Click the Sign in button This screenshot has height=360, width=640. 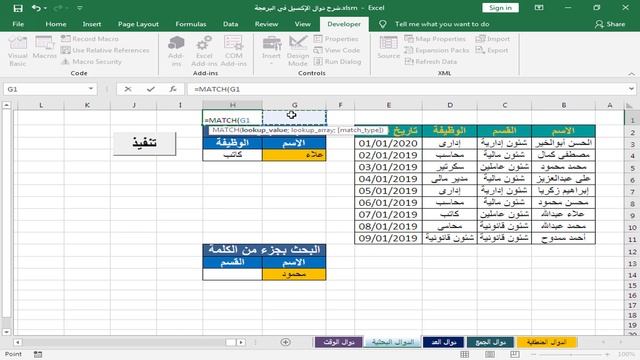point(500,8)
